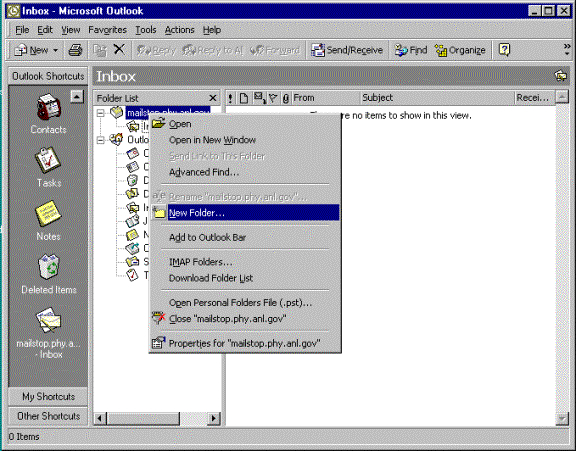Viewport: 576px width, 451px height.
Task: Collapse the Outlook Today tree node
Action: point(100,140)
